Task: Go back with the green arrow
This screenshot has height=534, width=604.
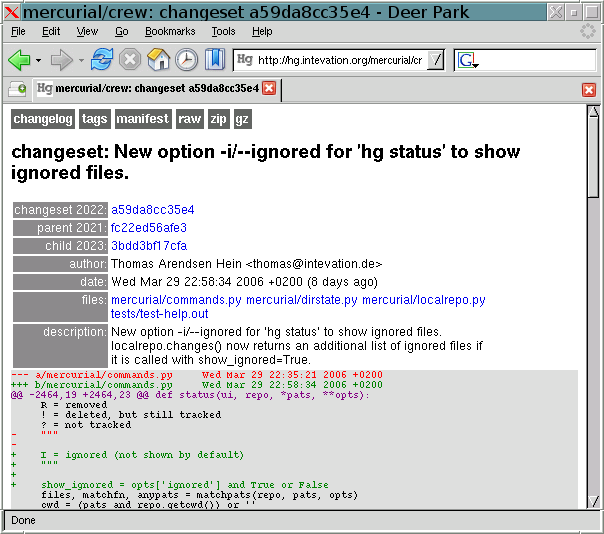Action: (x=19, y=60)
